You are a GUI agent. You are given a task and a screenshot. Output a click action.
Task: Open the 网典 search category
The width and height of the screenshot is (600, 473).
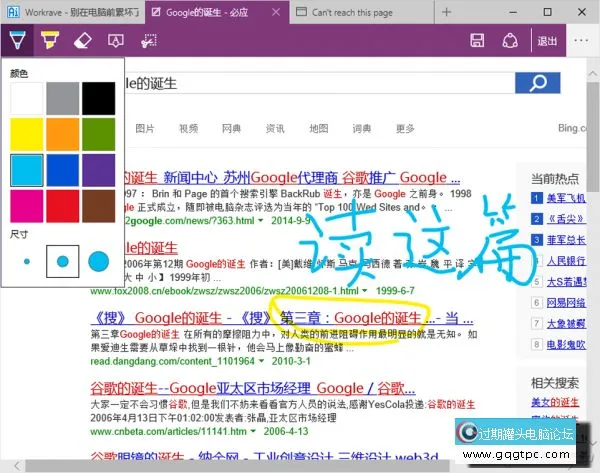(x=232, y=129)
